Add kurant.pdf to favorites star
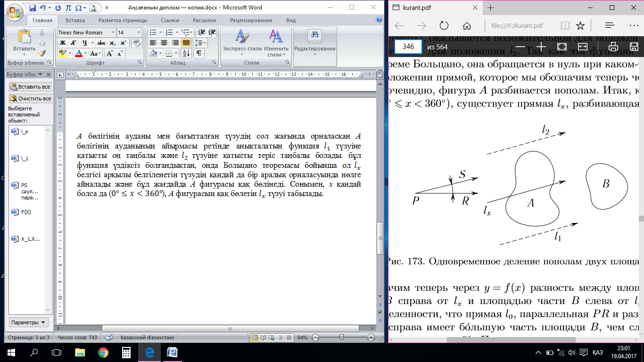 (x=580, y=25)
